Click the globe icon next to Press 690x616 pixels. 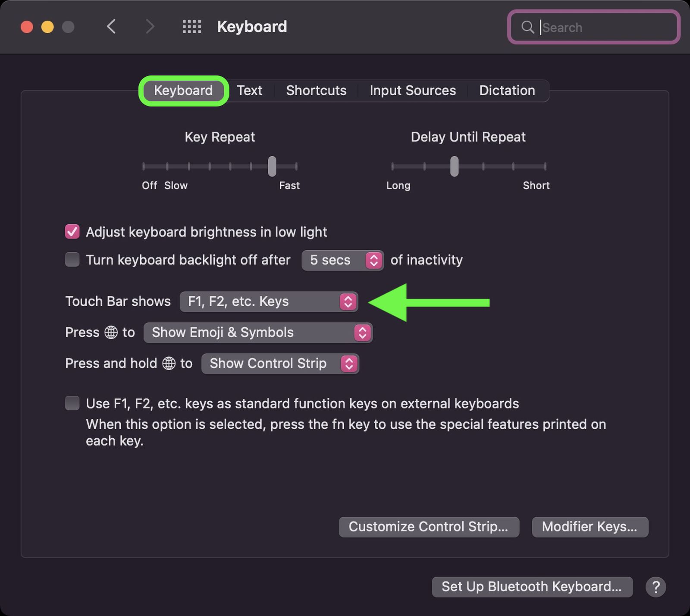click(x=111, y=333)
